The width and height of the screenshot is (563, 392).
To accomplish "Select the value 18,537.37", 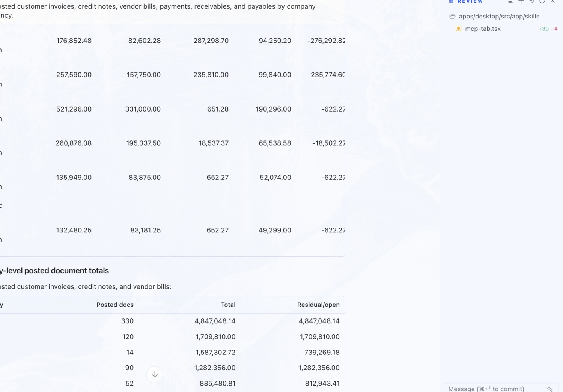I will [x=214, y=143].
